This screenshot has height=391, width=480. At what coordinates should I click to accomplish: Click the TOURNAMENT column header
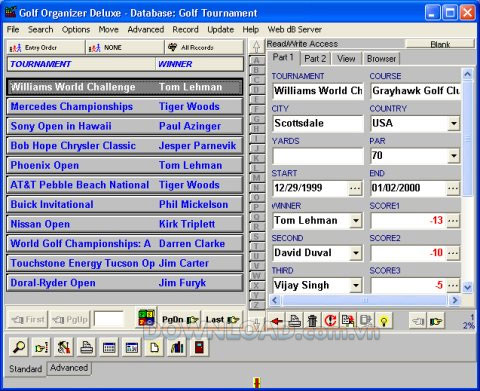[x=81, y=64]
